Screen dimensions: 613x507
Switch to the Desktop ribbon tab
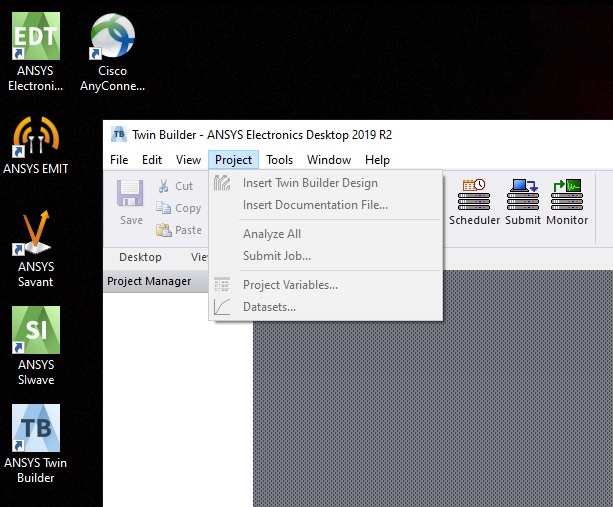[140, 257]
